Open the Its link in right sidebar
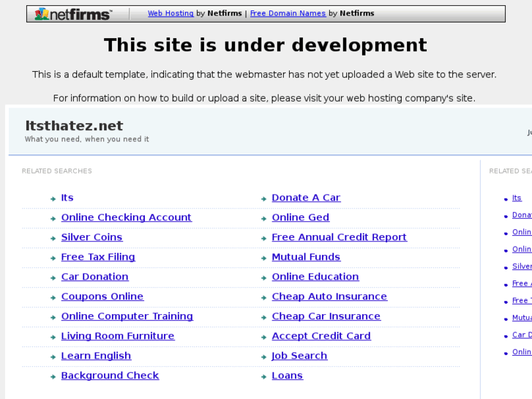 click(517, 198)
